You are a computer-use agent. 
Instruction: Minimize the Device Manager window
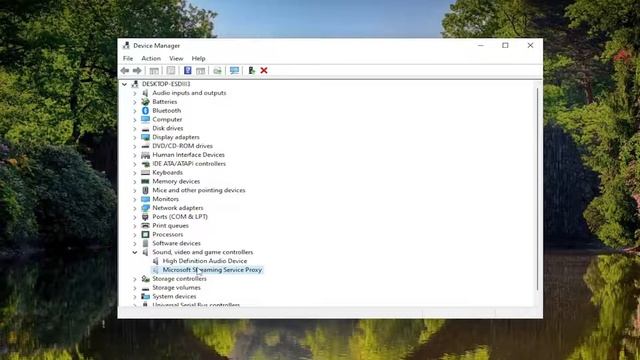[x=481, y=45]
